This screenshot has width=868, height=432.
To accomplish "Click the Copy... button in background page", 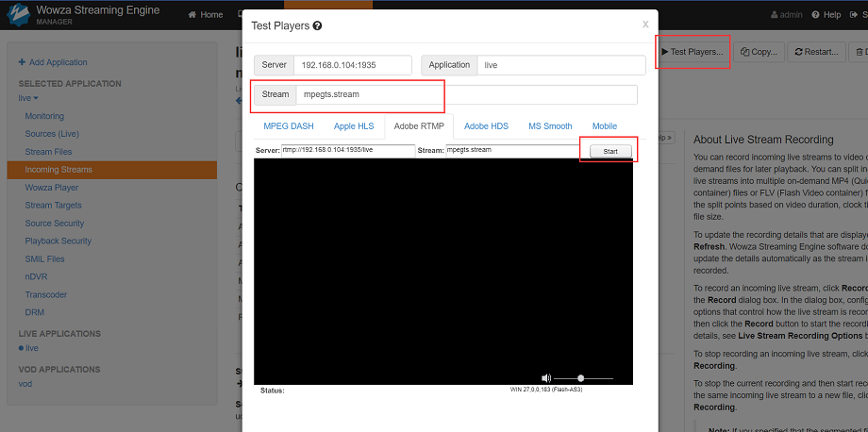I will click(x=759, y=52).
